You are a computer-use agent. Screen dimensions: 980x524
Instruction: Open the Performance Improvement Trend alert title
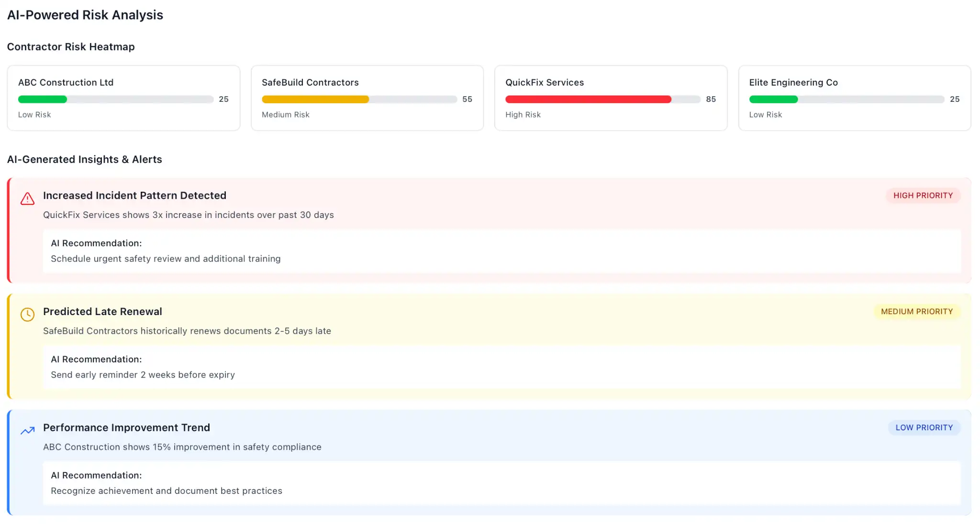click(126, 427)
